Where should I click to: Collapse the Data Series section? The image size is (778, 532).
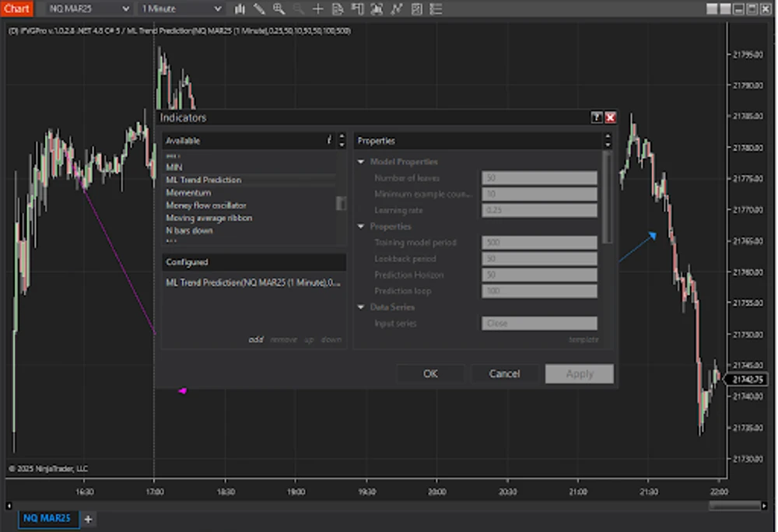click(x=361, y=307)
